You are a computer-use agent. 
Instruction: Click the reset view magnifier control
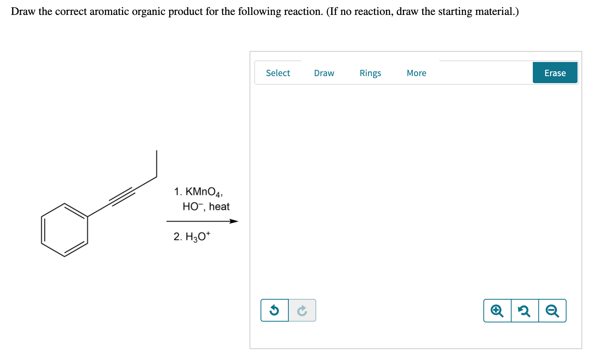tap(525, 310)
